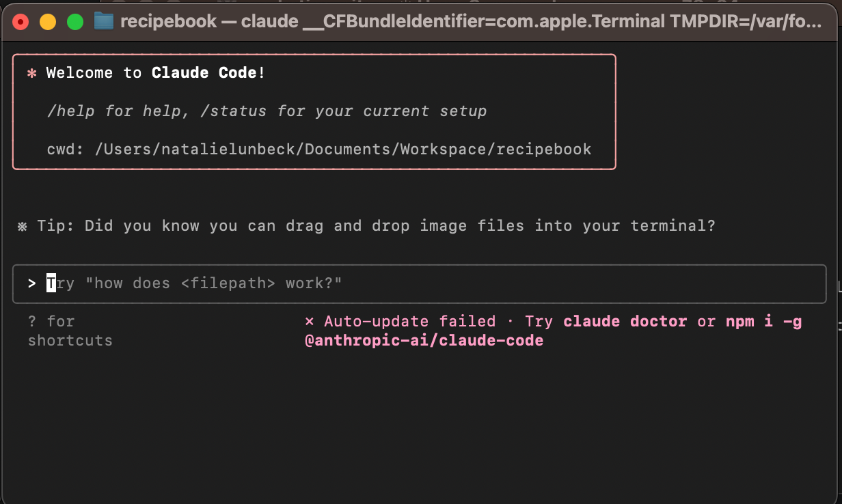Click the bold "Claude Code" heading text
The width and height of the screenshot is (842, 504).
pos(204,73)
